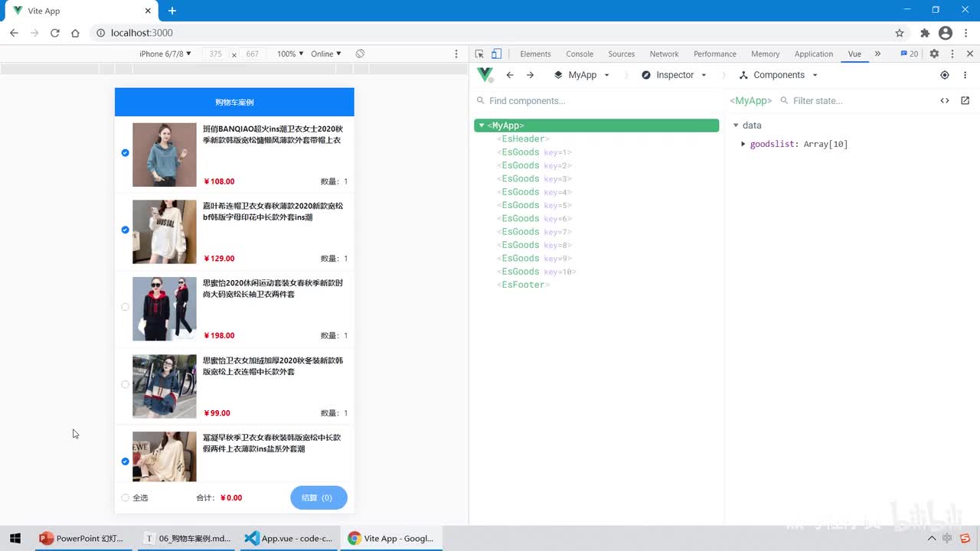Select EsHeader in component tree

tap(524, 139)
